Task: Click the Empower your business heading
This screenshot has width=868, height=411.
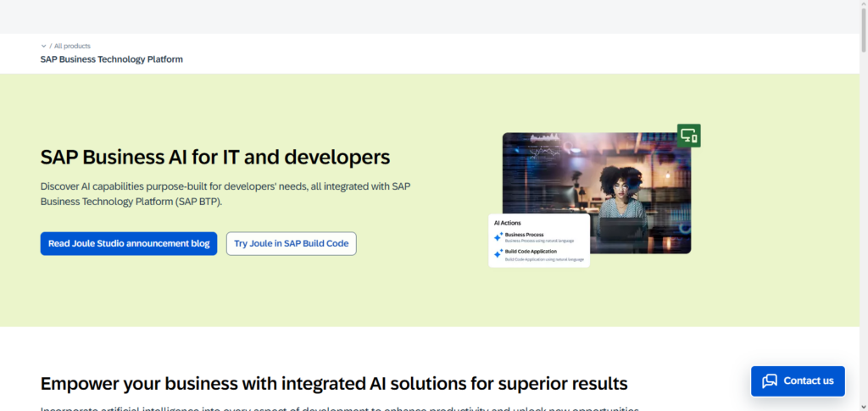Action: click(x=334, y=383)
